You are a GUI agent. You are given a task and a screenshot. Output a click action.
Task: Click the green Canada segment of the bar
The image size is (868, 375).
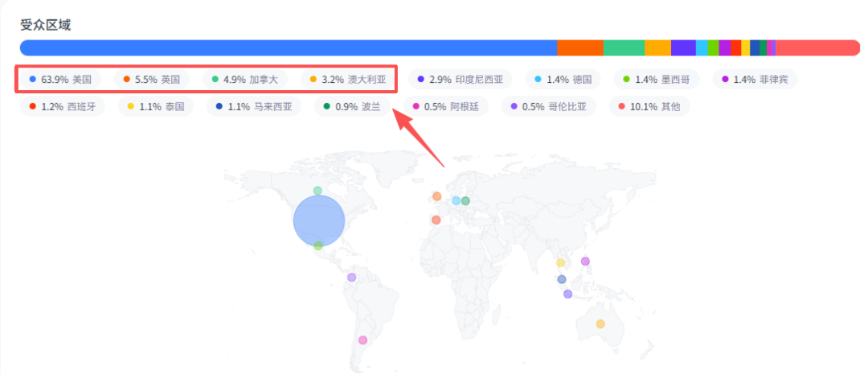tap(624, 47)
